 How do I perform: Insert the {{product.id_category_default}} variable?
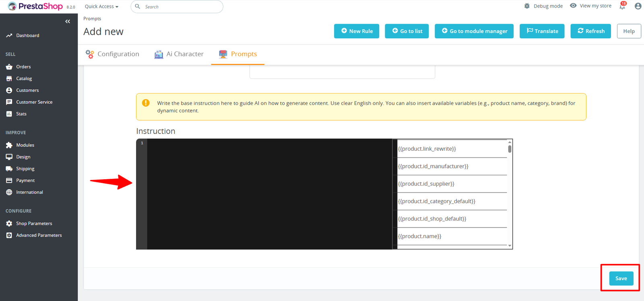click(452, 201)
